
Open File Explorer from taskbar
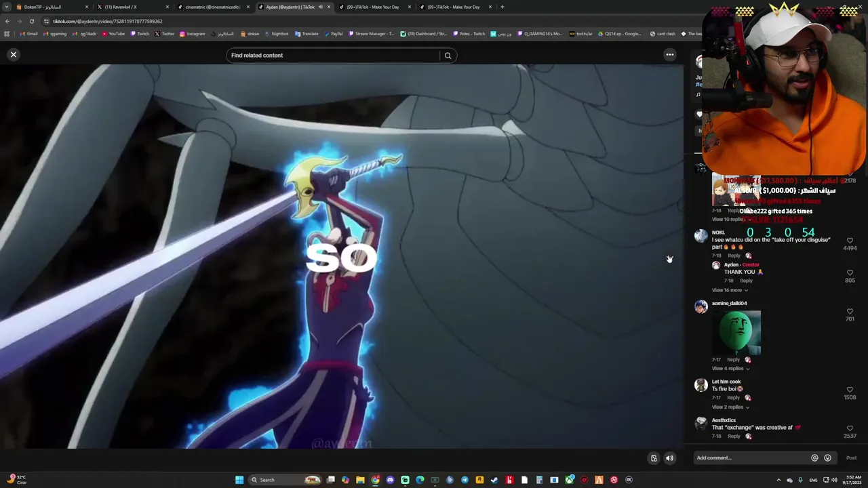click(360, 480)
